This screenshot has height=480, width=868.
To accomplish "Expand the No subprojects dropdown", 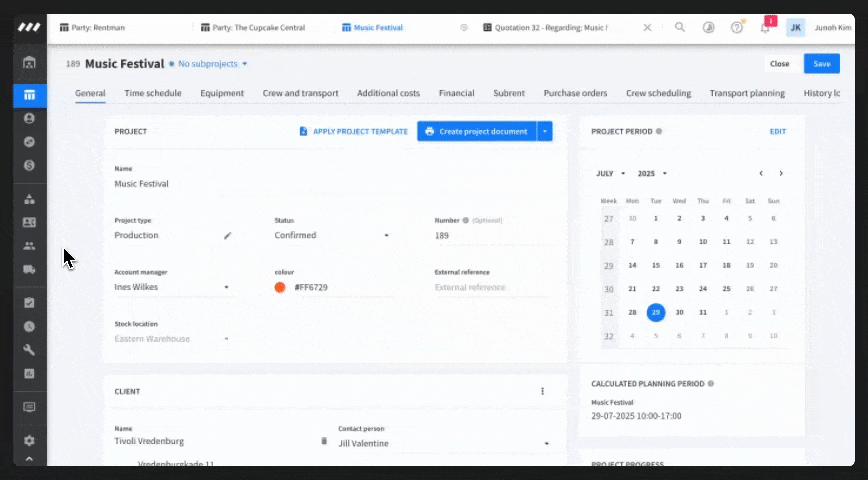I will point(213,64).
